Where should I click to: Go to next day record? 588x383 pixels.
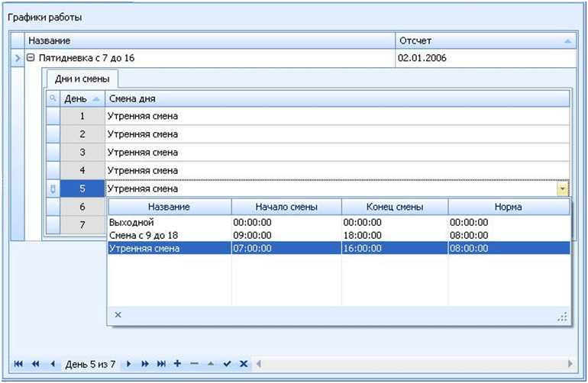129,364
